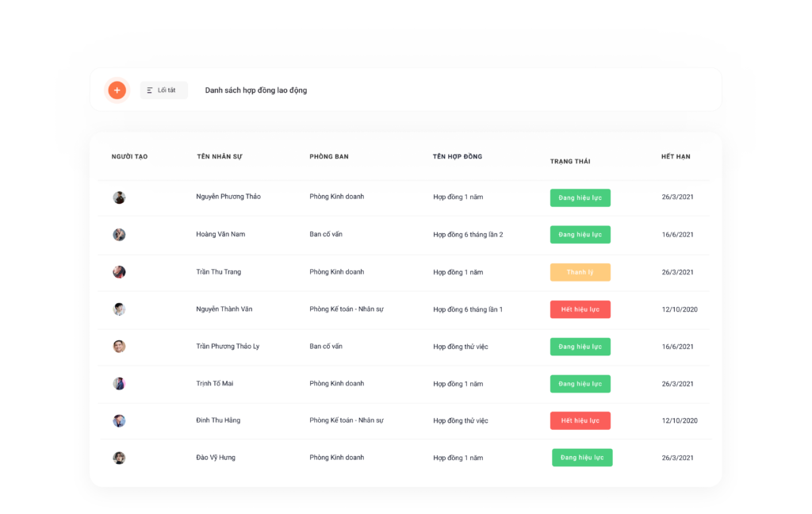
Task: Click the orange plus add-contract button
Action: pos(117,90)
